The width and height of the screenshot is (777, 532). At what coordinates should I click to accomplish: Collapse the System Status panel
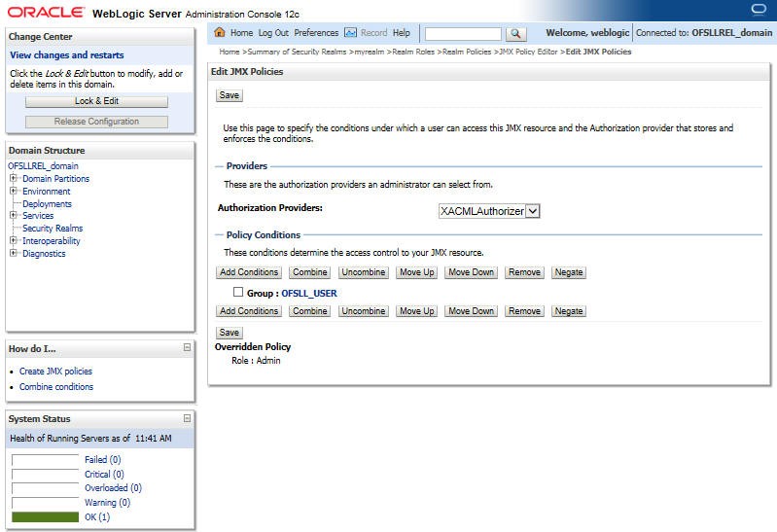point(187,418)
